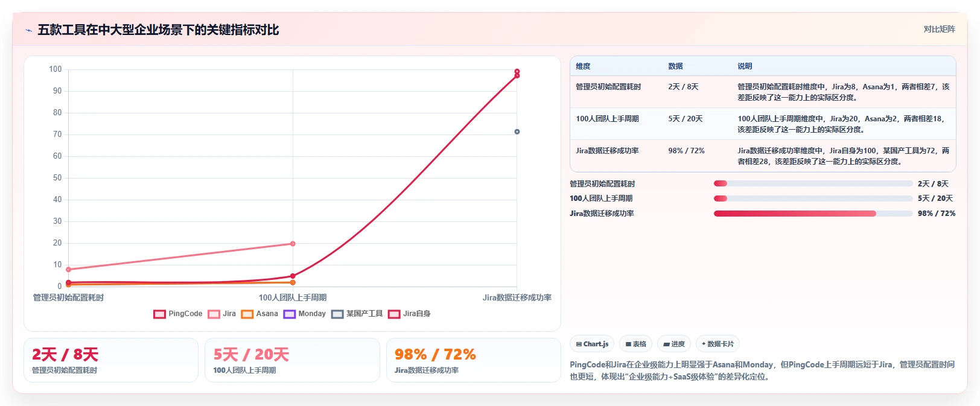Click progress value 2天 / 8天 at right
980x406 pixels.
tap(933, 184)
